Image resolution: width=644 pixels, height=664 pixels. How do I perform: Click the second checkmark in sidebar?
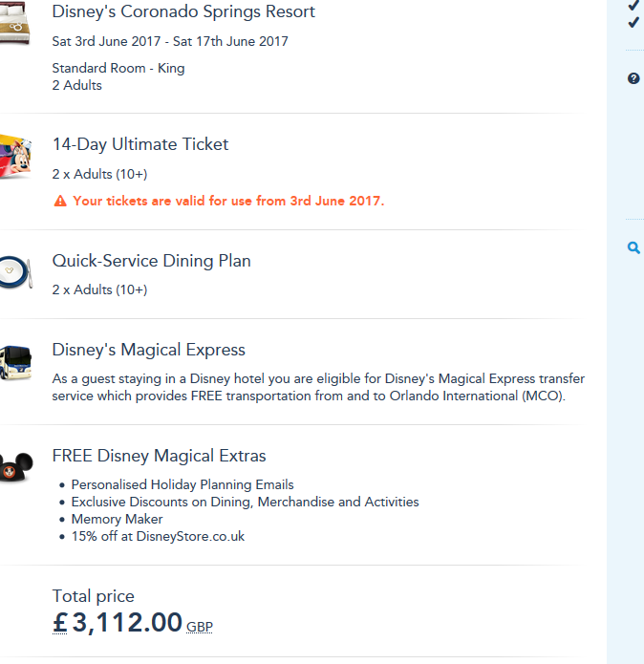coord(633,22)
